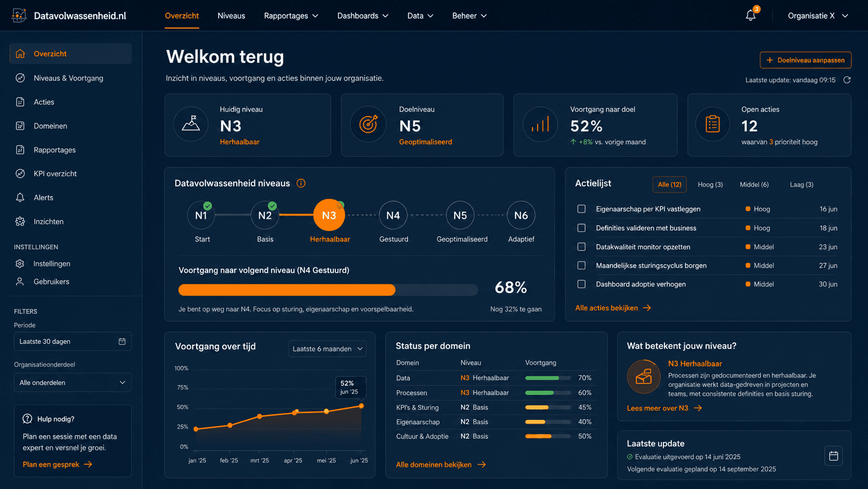Open the Dashboards top menu dropdown
This screenshot has height=489, width=868.
click(x=363, y=16)
